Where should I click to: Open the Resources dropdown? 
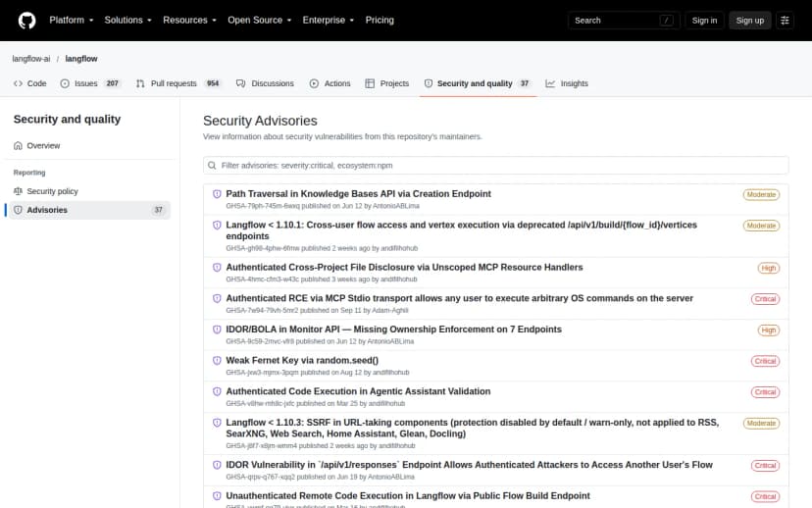189,21
